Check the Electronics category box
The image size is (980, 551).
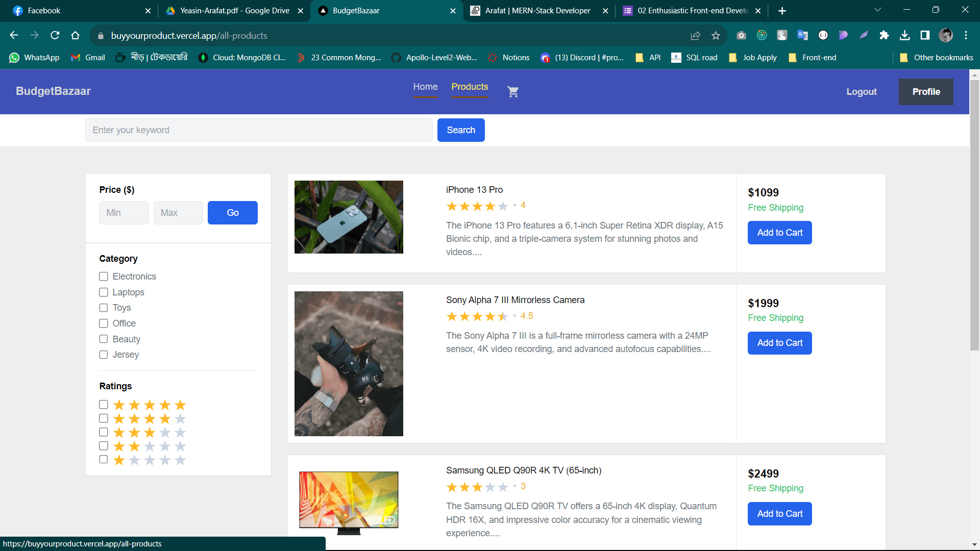[104, 277]
